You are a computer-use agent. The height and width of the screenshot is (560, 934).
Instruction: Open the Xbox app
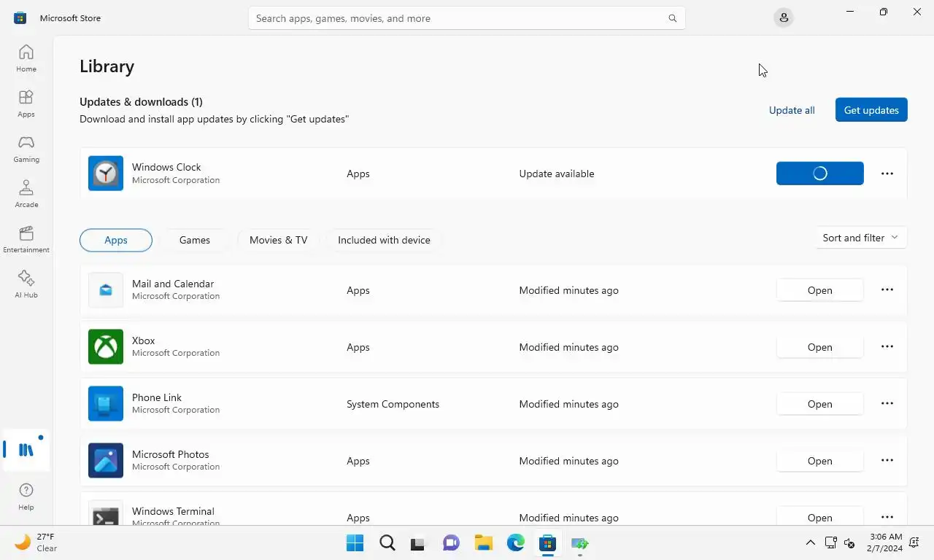coord(820,347)
